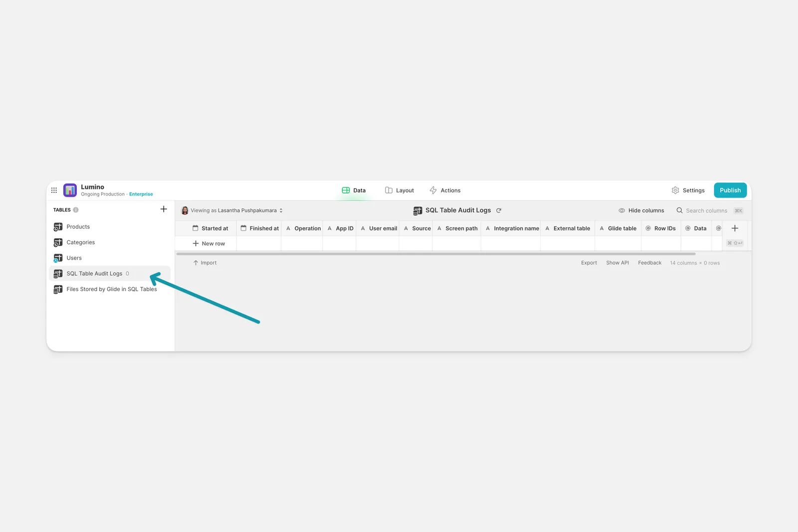This screenshot has height=532, width=798.
Task: Click the Products table icon
Action: [58, 227]
